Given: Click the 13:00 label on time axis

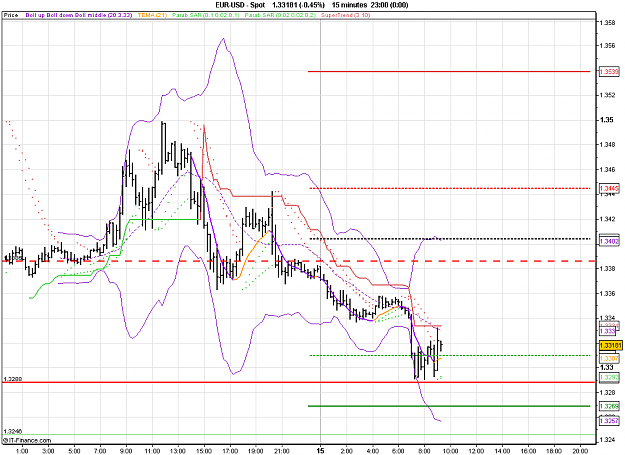Looking at the screenshot, I should tap(178, 451).
